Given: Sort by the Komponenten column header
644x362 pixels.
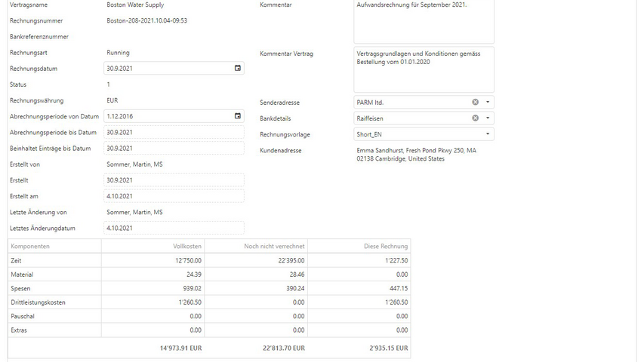Looking at the screenshot, I should point(54,246).
